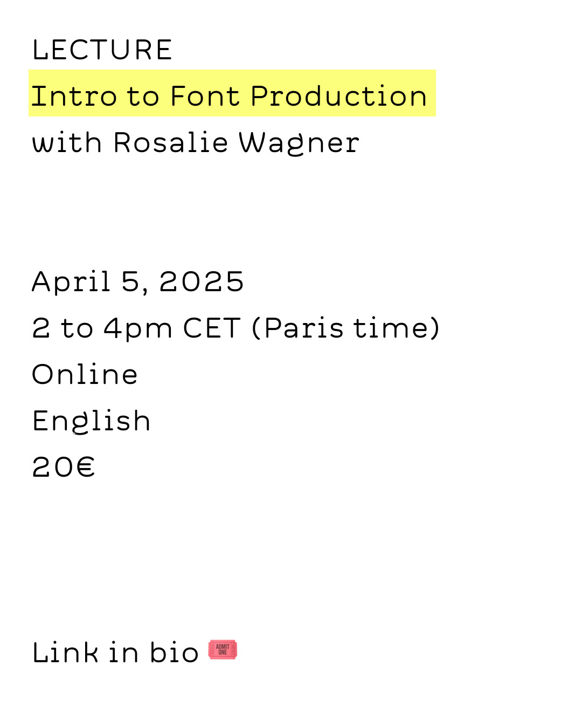582x728 pixels.
Task: Click the 20€ price
Action: 64,467
